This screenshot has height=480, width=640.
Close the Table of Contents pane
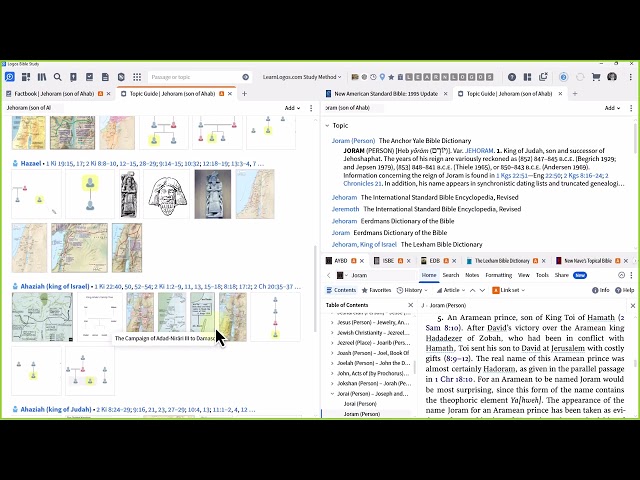pyautogui.click(x=411, y=305)
